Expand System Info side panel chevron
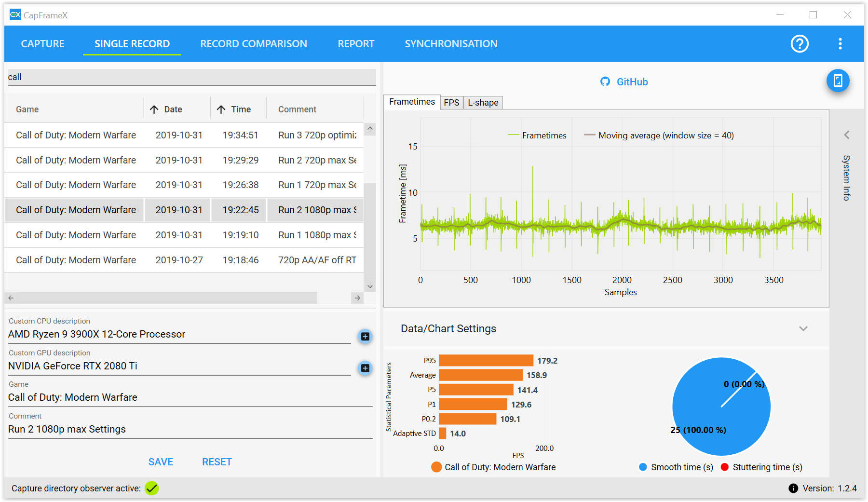868x502 pixels. (x=847, y=135)
